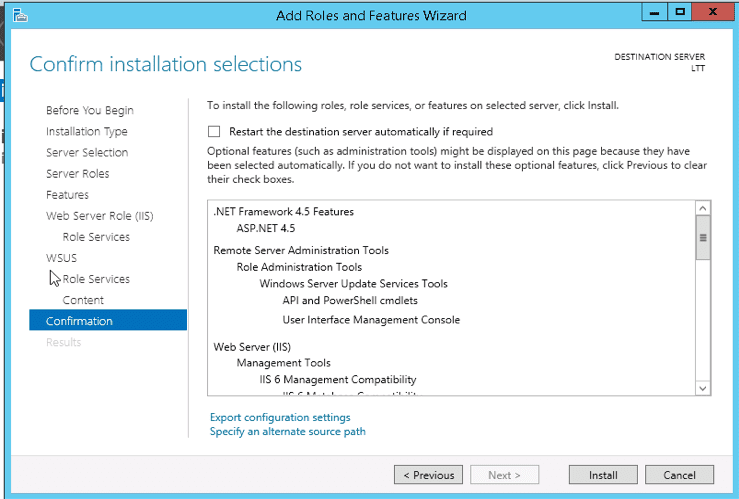This screenshot has height=499, width=739.
Task: Open Content step under WSUS
Action: (83, 300)
